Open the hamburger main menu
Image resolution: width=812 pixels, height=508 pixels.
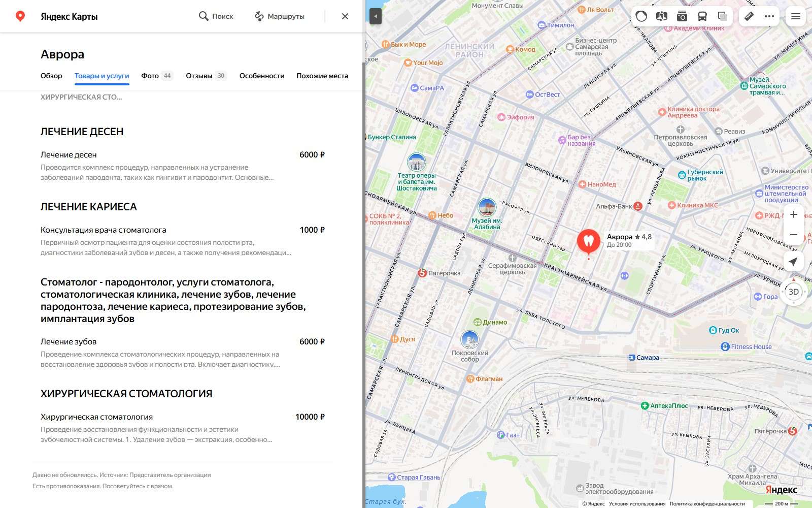pos(796,16)
